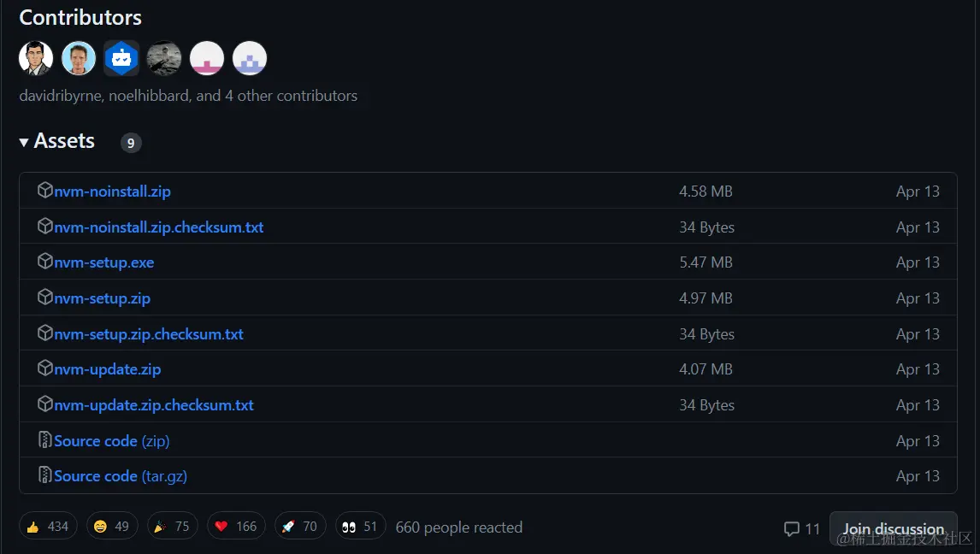980x554 pixels.
Task: Select 34 Bytes in nvm-noinstall.zip.checksum.txt row
Action: (707, 227)
